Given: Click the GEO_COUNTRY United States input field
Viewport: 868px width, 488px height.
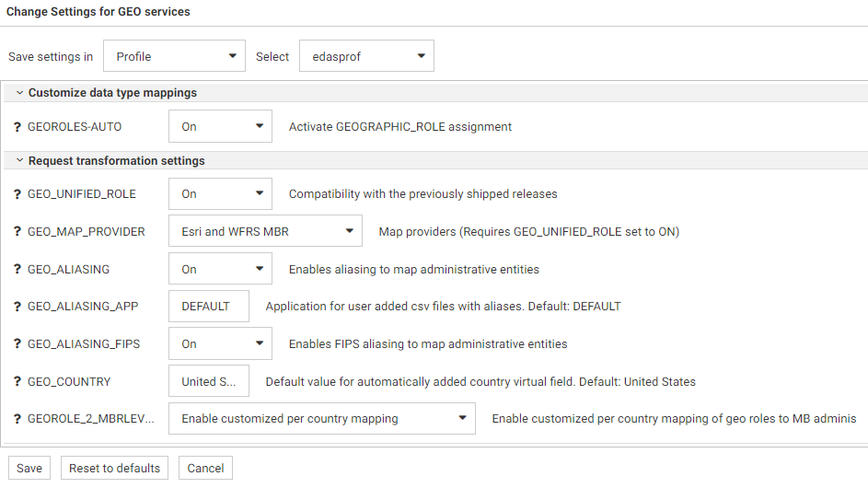Looking at the screenshot, I should pos(209,381).
